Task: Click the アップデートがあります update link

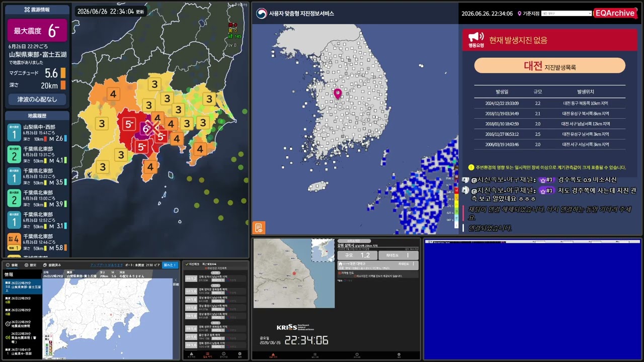Action: 106,265
